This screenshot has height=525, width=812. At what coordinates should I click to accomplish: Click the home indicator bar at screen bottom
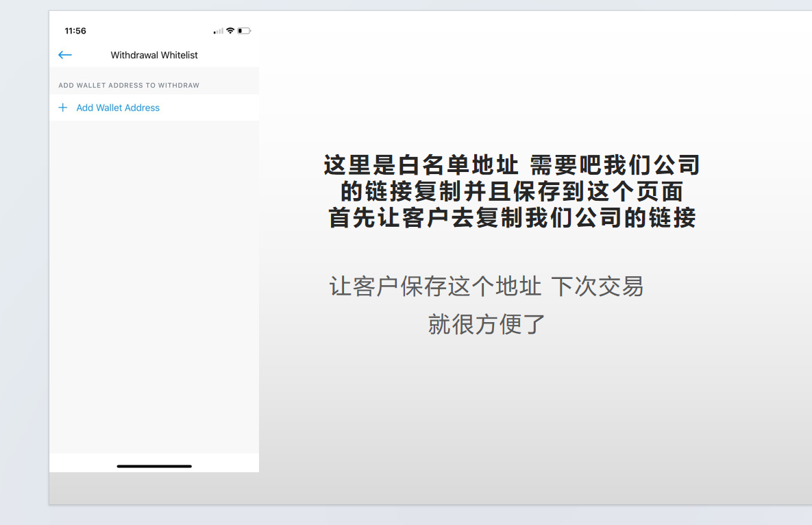(x=154, y=466)
